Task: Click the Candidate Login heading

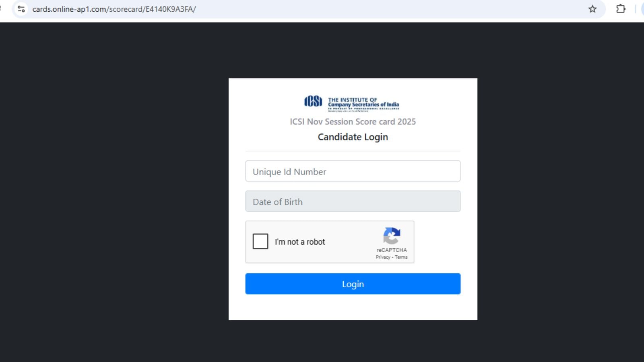Action: 353,137
